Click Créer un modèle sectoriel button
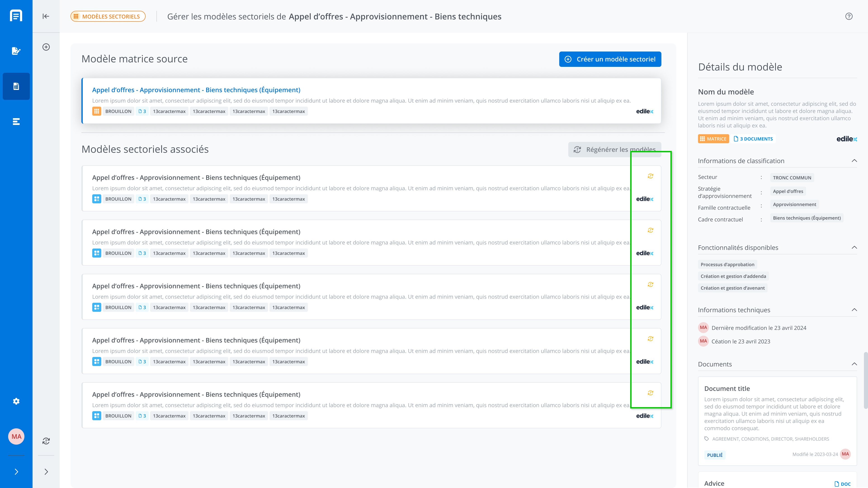Image resolution: width=868 pixels, height=488 pixels. [x=610, y=59]
